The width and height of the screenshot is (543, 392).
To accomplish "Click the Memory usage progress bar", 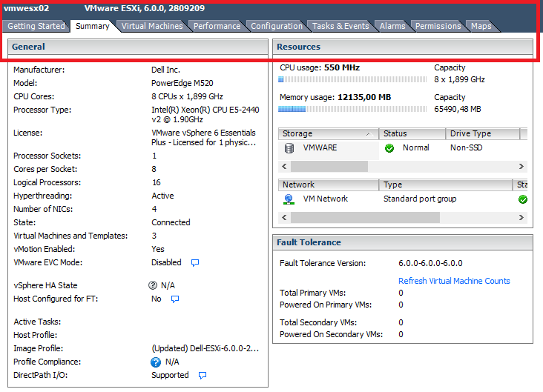I will point(352,110).
